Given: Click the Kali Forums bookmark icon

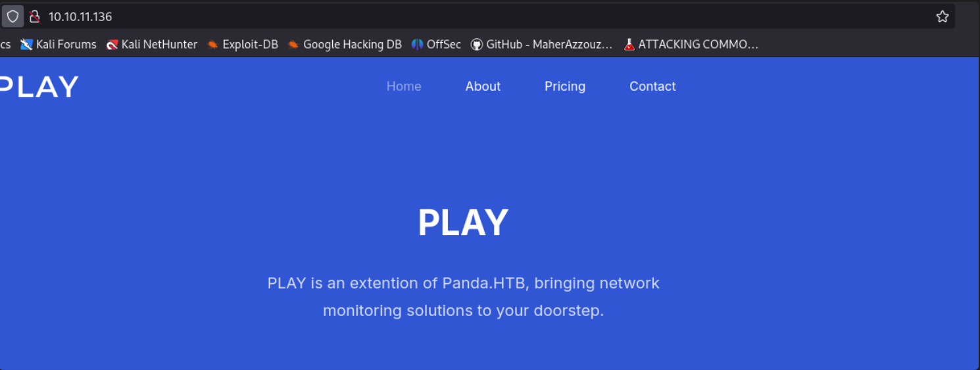Looking at the screenshot, I should tap(26, 45).
